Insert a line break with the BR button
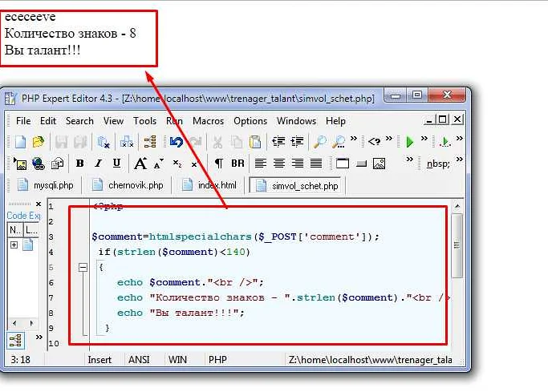Screen dimensions: 548x392 pyautogui.click(x=237, y=163)
